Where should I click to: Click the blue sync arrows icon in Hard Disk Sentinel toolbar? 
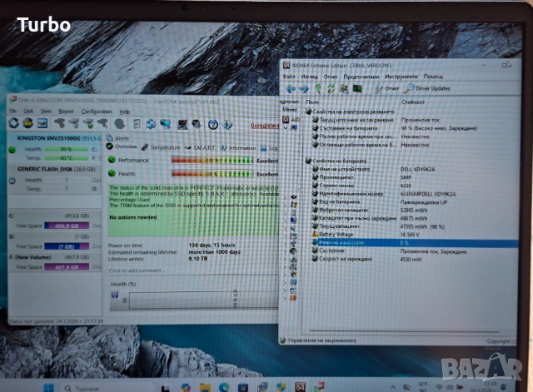[x=151, y=124]
